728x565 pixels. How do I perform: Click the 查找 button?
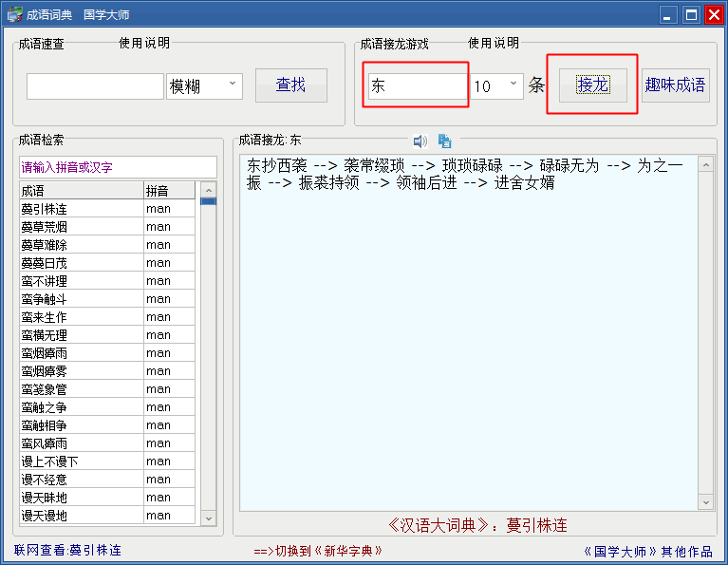tap(291, 85)
